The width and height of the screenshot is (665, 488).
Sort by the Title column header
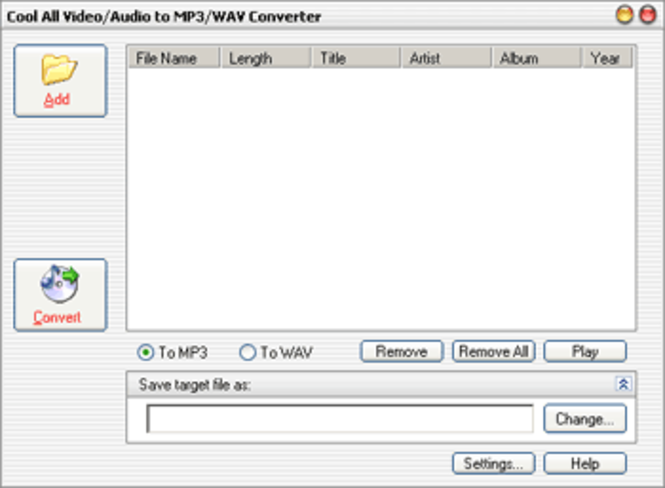[x=356, y=58]
